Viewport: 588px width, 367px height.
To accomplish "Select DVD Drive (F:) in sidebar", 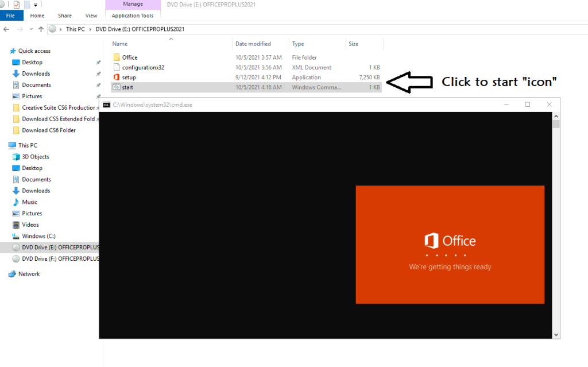I will coord(60,259).
